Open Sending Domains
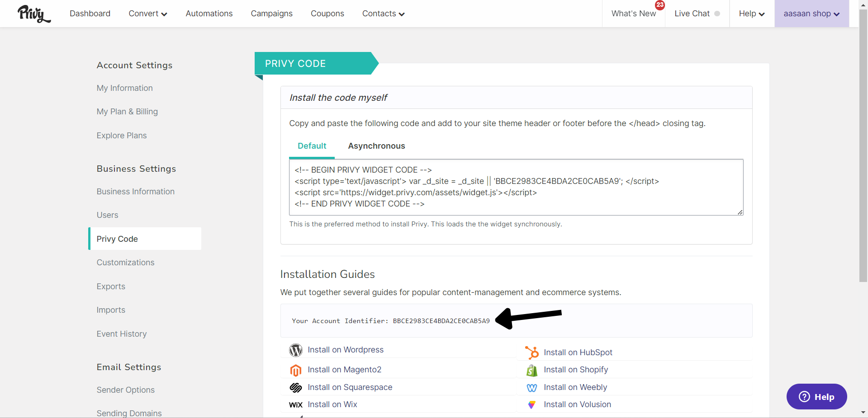The image size is (868, 418). 129,413
